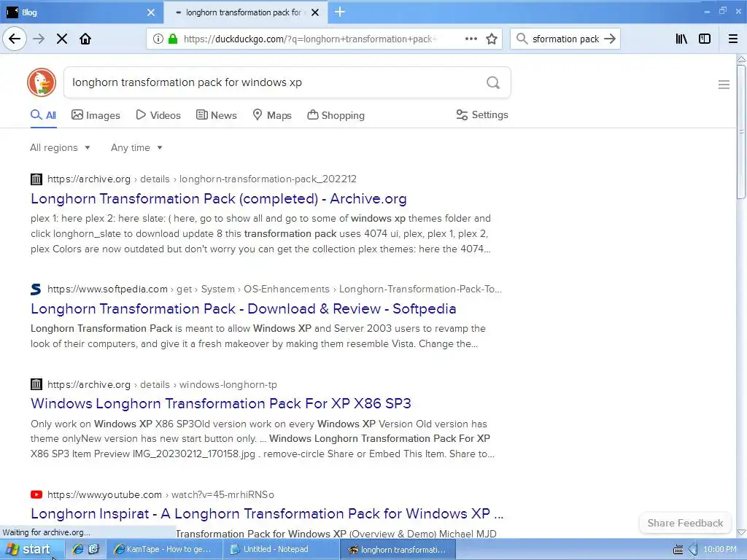Stop loading the page with the X button
747x560 pixels.
(x=62, y=39)
